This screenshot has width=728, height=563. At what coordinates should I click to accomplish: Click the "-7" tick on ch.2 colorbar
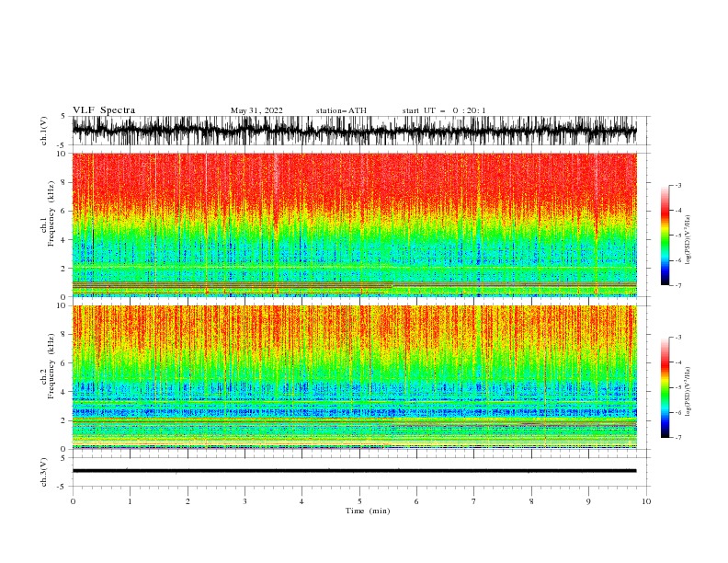pyautogui.click(x=677, y=437)
